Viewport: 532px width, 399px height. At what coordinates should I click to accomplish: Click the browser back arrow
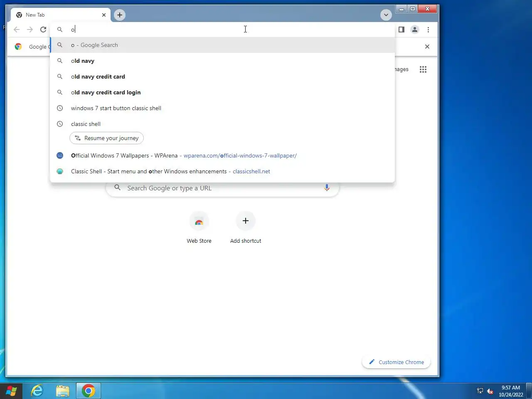pyautogui.click(x=17, y=30)
